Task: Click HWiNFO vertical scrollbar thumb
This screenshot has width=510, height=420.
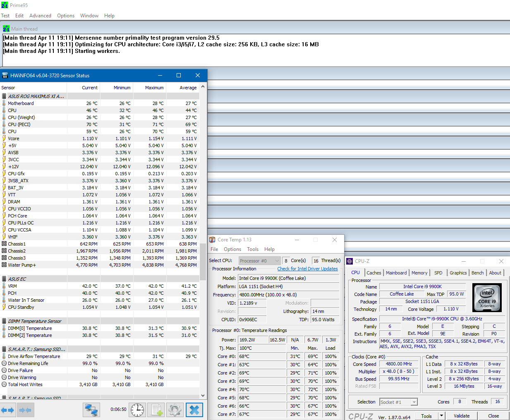Action: coord(203,262)
